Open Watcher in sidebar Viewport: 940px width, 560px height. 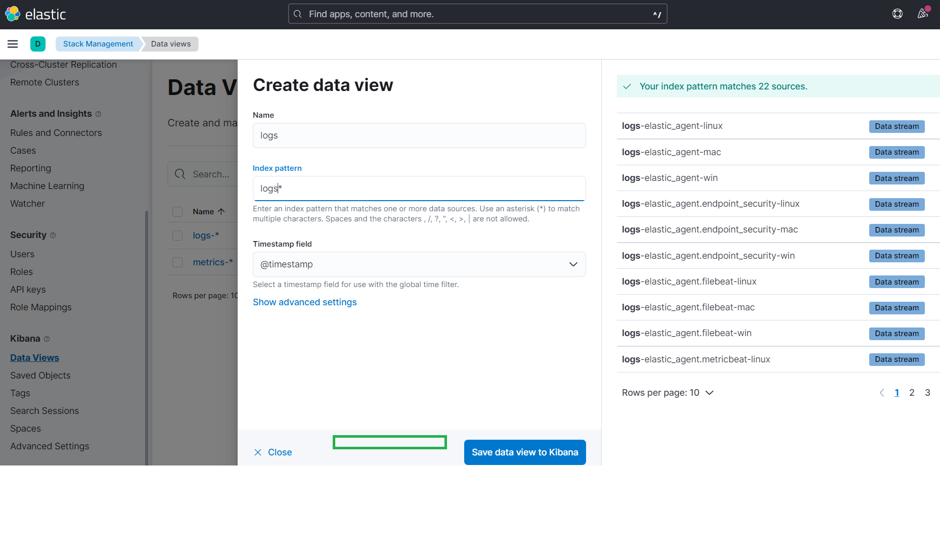pos(27,204)
